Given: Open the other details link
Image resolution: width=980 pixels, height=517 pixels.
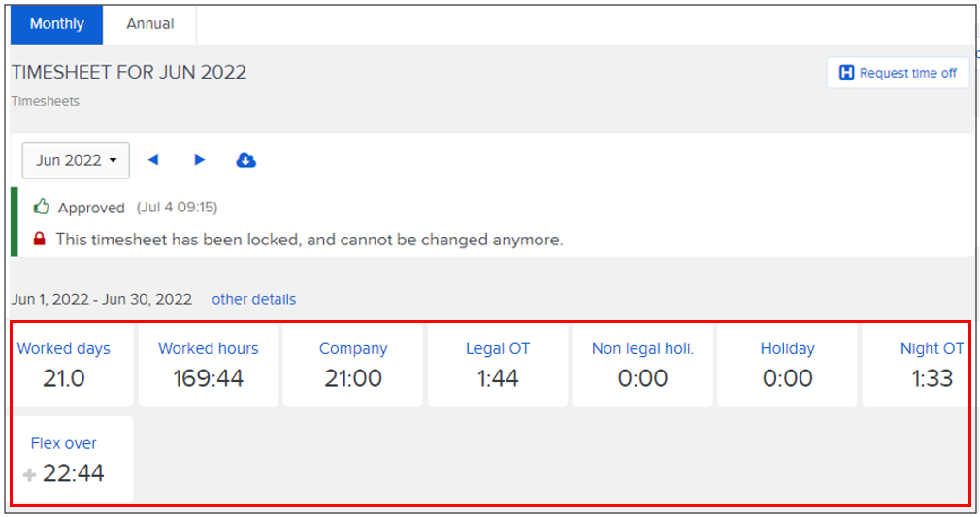Looking at the screenshot, I should 253,299.
